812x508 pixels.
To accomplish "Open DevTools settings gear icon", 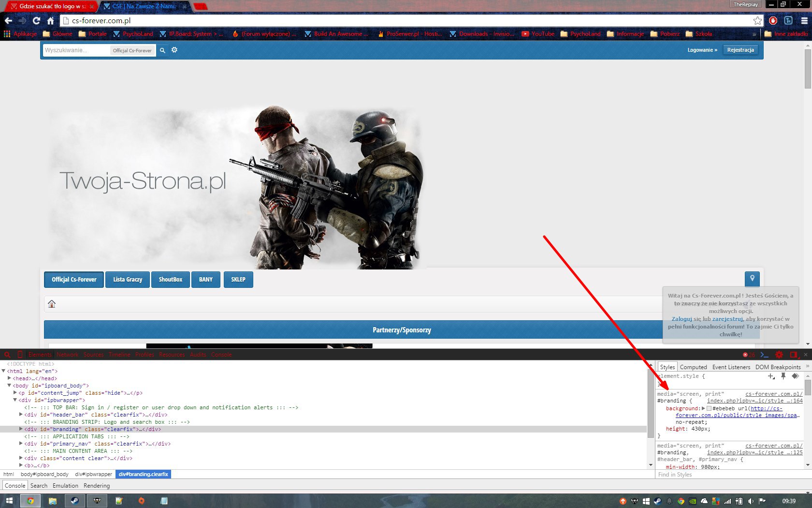I will (779, 355).
